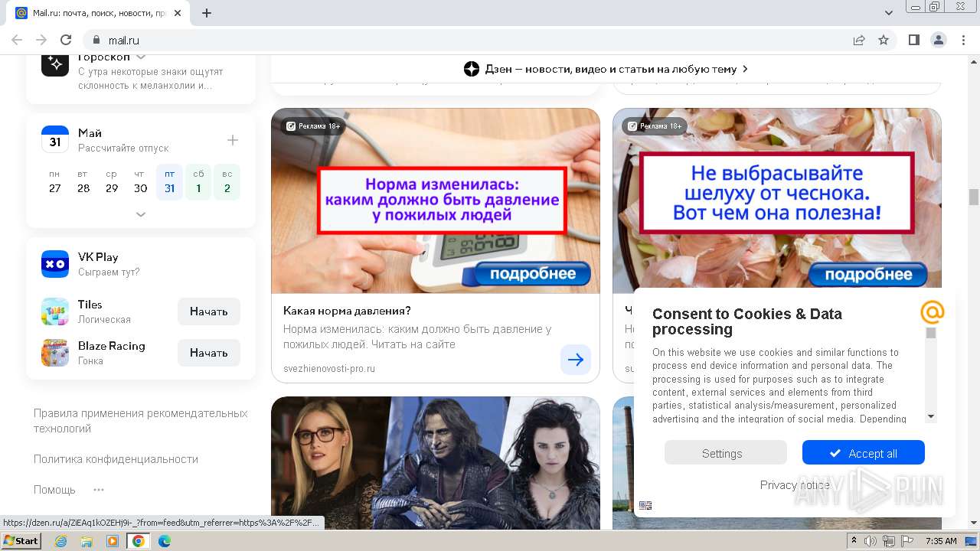Click the Dzen star logo icon
The width and height of the screenshot is (980, 551).
click(x=472, y=69)
